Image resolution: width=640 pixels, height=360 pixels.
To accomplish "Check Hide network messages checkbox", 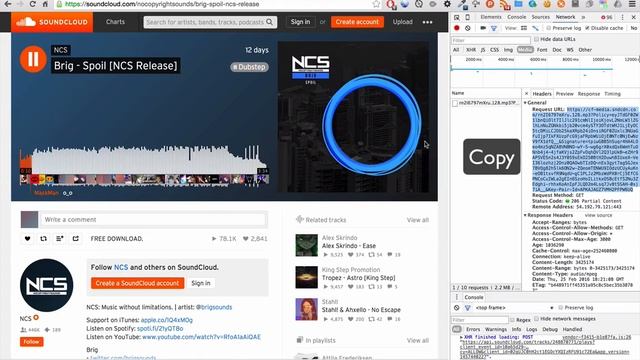I will pyautogui.click(x=536, y=319).
